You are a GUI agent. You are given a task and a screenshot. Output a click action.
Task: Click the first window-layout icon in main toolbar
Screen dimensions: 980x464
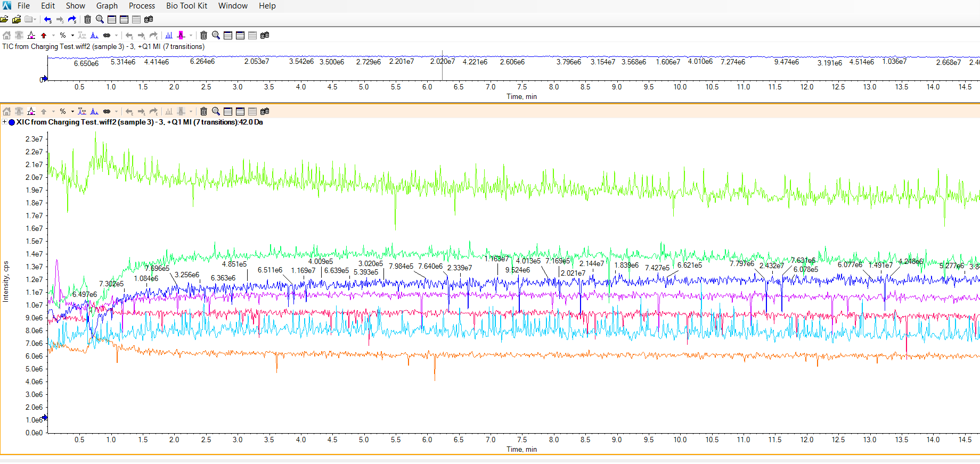pyautogui.click(x=112, y=20)
